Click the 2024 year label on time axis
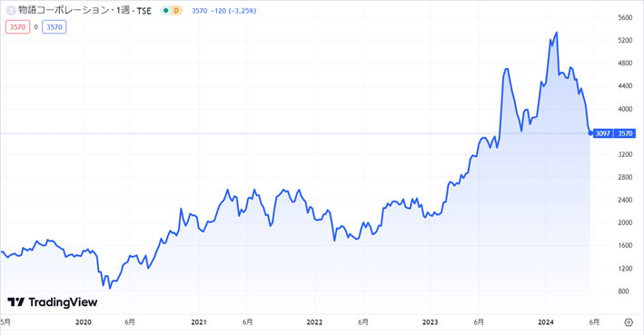This screenshot has width=644, height=335. tap(546, 322)
